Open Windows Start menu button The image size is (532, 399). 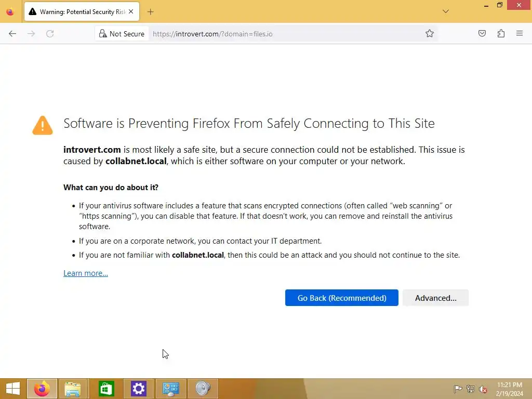[12, 389]
